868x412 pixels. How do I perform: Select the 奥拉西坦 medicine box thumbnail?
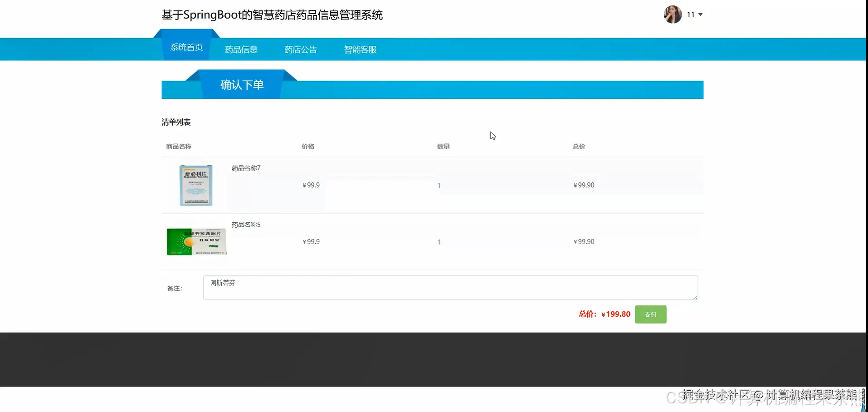pyautogui.click(x=196, y=241)
